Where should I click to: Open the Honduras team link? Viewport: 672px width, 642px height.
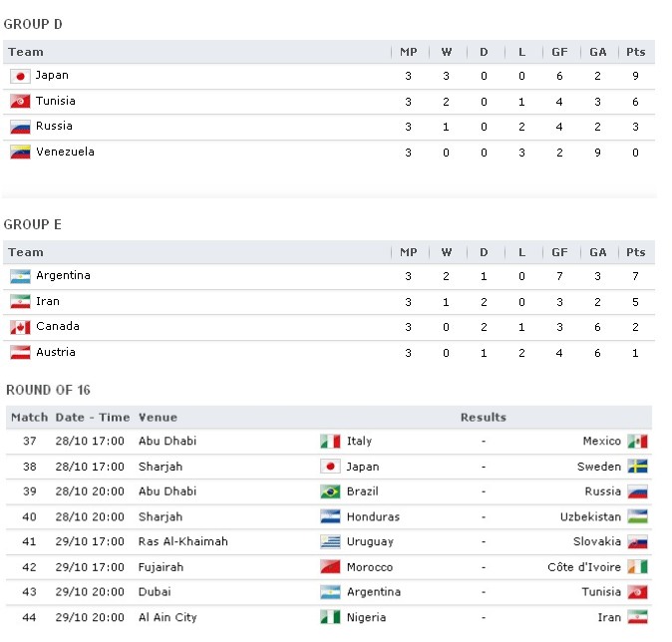click(373, 517)
